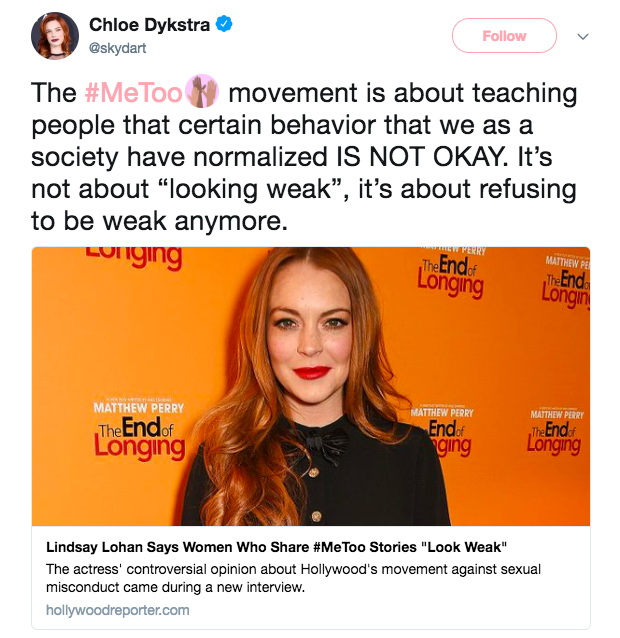Visit the @skydart handle

(118, 48)
